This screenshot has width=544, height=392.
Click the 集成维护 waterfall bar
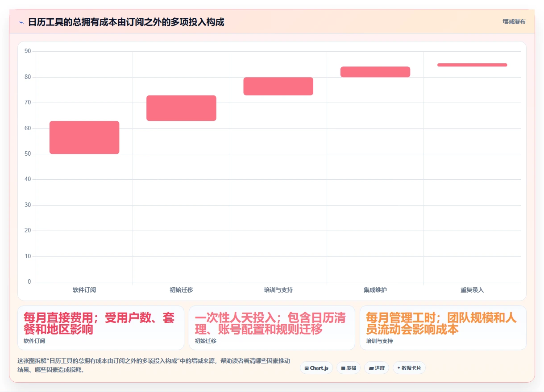point(375,72)
